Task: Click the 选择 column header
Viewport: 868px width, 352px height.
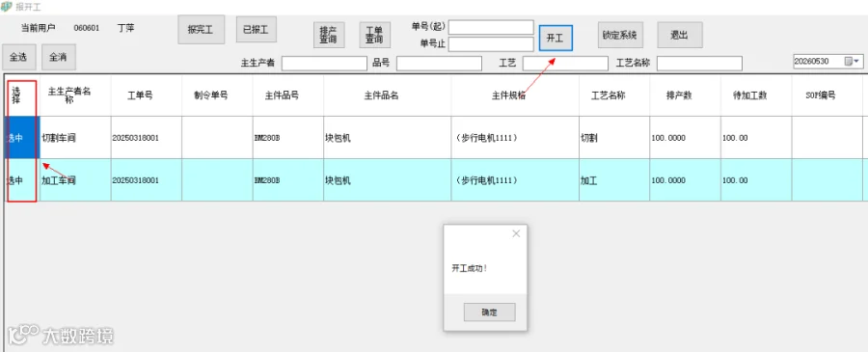Action: pyautogui.click(x=21, y=95)
